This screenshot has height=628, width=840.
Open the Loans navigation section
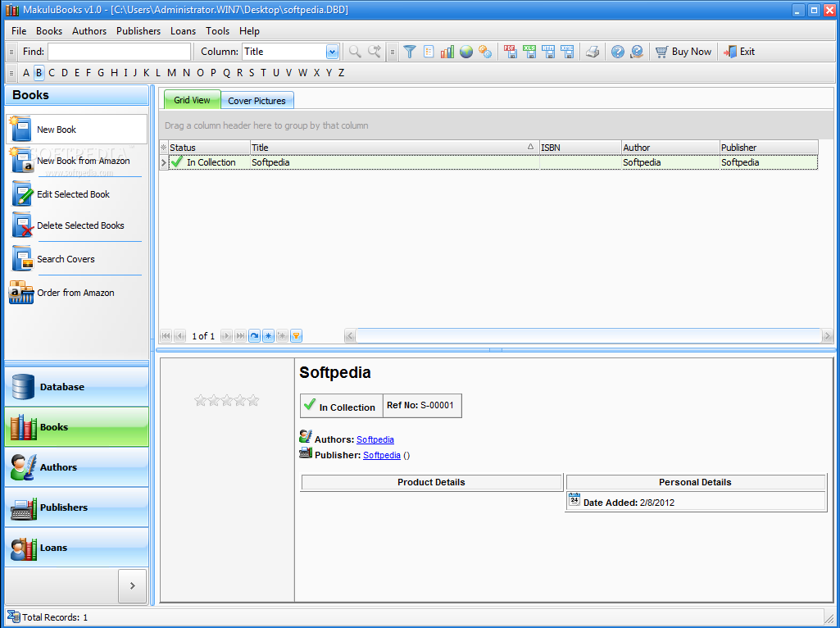point(76,547)
